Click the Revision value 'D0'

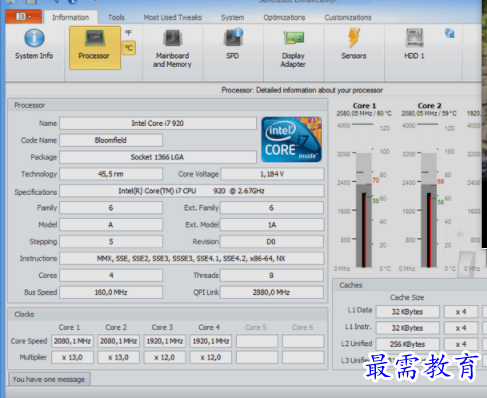pos(272,242)
